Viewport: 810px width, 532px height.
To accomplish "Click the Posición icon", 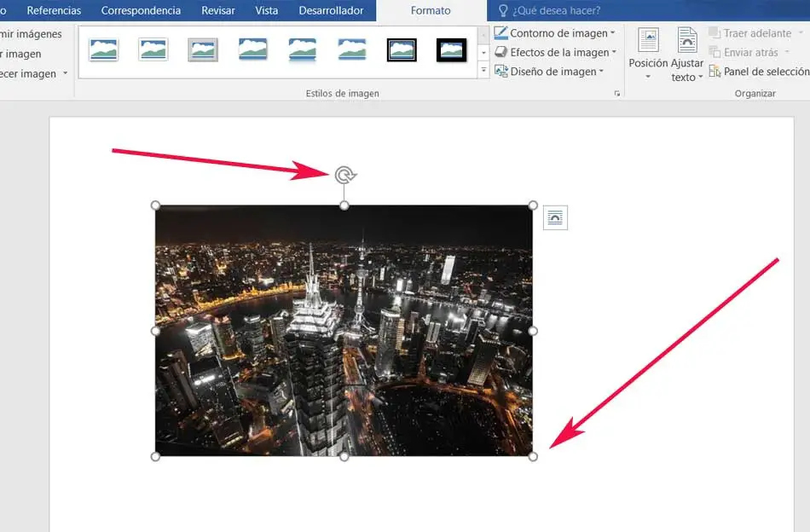I will point(648,40).
